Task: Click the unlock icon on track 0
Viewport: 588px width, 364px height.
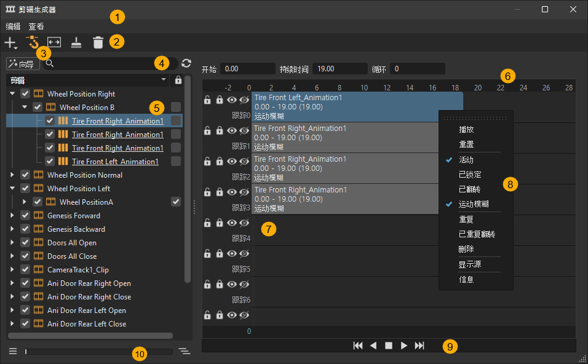Action: click(x=207, y=100)
